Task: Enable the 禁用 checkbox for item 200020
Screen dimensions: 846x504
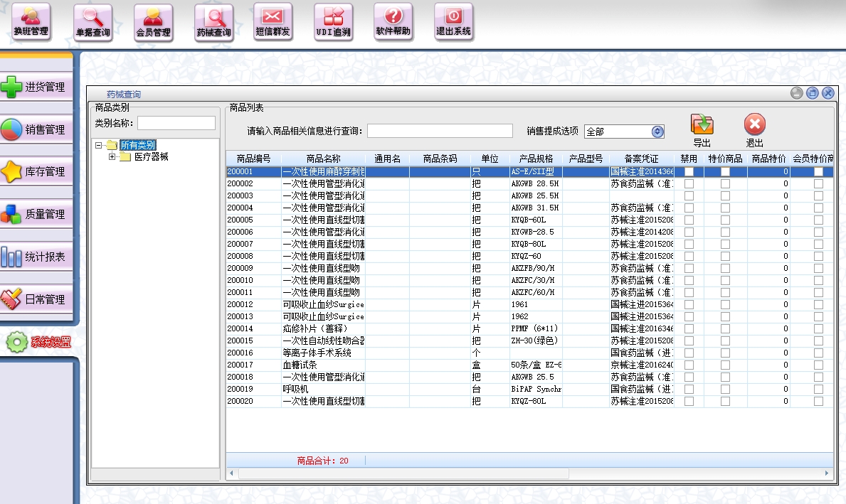Action: pyautogui.click(x=689, y=401)
